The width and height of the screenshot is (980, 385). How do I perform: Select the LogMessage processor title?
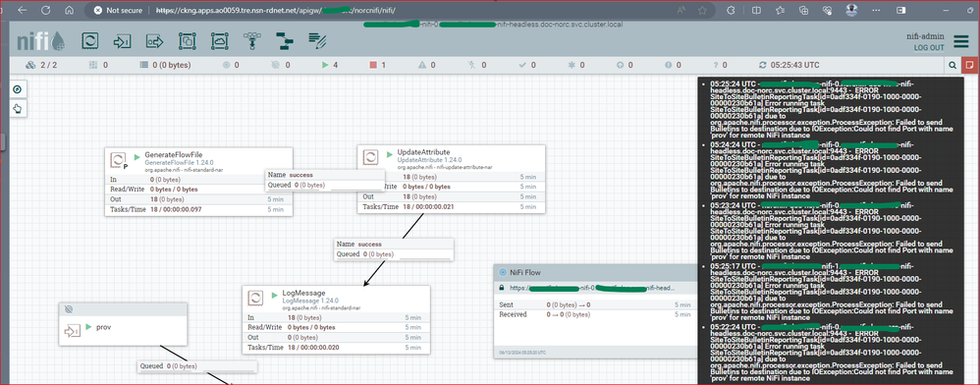[x=303, y=293]
